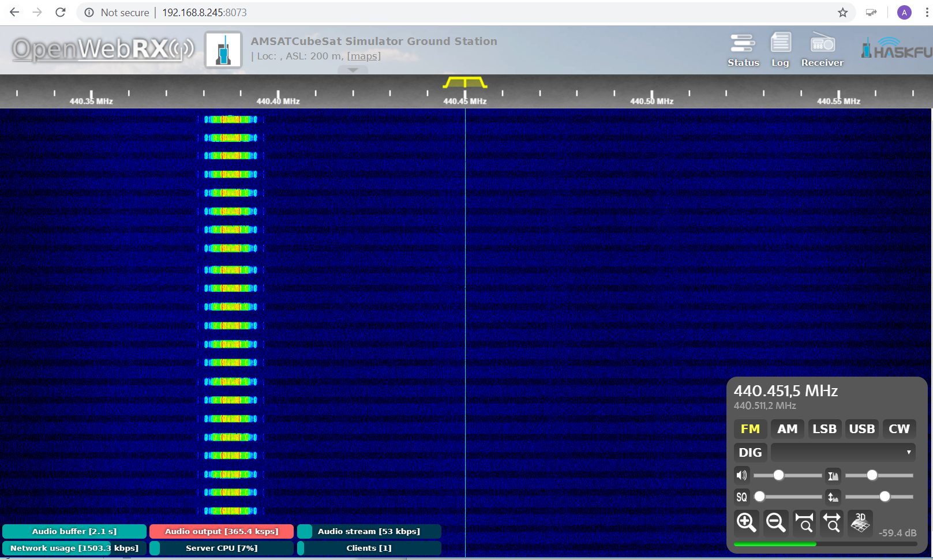The width and height of the screenshot is (933, 560).
Task: Adjust the squelch slider
Action: tap(788, 497)
